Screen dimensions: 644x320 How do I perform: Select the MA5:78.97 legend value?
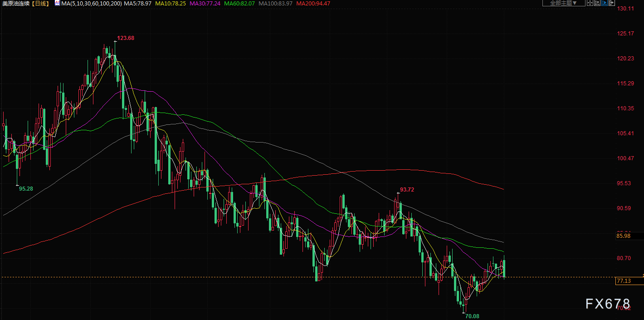138,3
